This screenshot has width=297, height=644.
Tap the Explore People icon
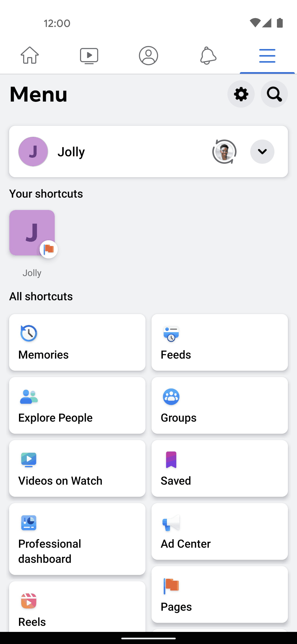(x=29, y=397)
